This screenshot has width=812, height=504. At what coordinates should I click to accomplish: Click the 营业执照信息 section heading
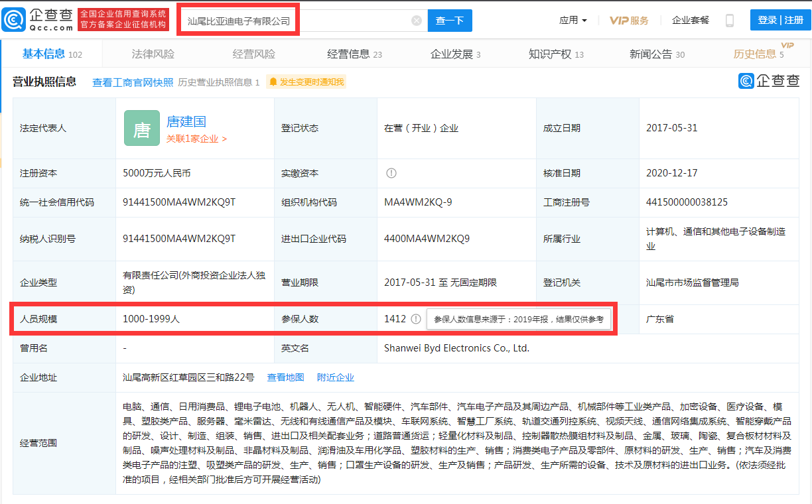[x=44, y=82]
